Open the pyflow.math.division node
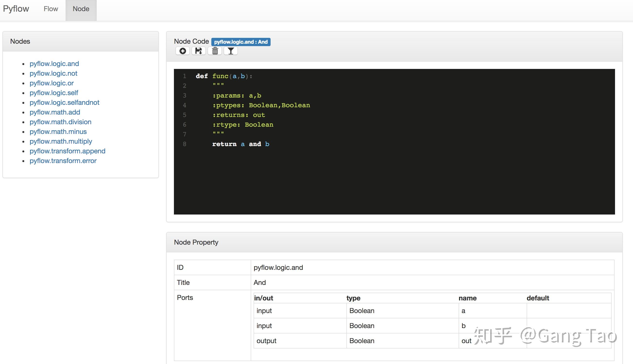Screen dimensions: 633x364 (x=60, y=122)
